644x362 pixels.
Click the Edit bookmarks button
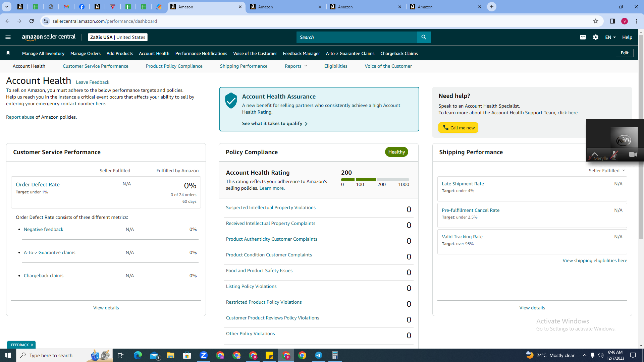(625, 53)
